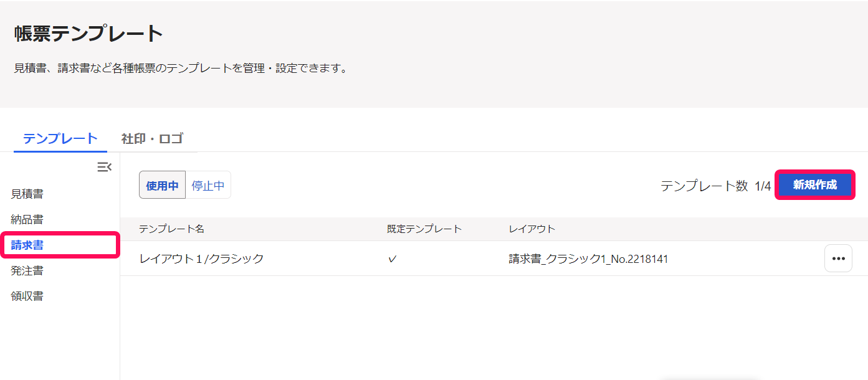Switch to the テンプレート tab
The image size is (868, 380).
pyautogui.click(x=60, y=138)
